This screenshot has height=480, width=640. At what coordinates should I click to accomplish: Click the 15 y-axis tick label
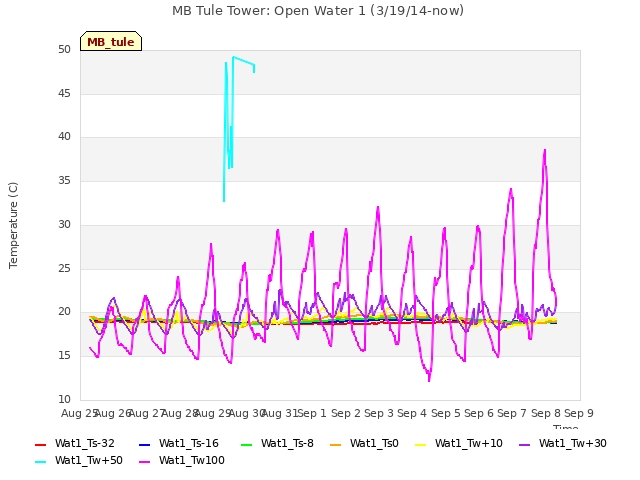64,356
